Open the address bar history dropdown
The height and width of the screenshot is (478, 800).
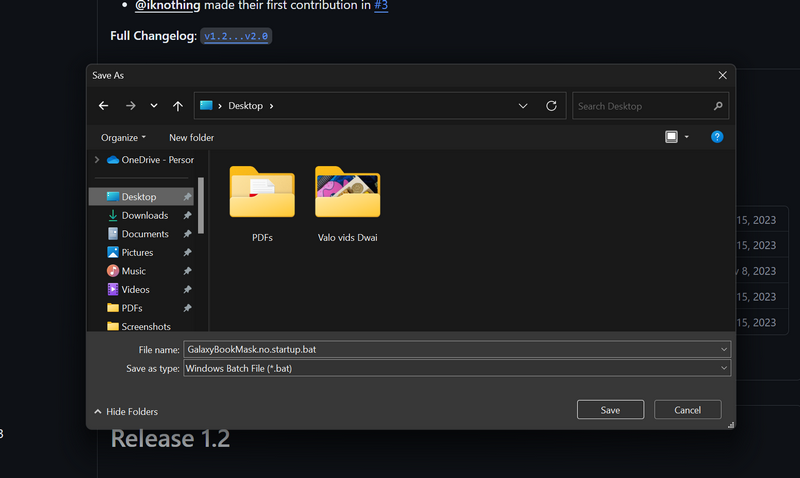(524, 106)
